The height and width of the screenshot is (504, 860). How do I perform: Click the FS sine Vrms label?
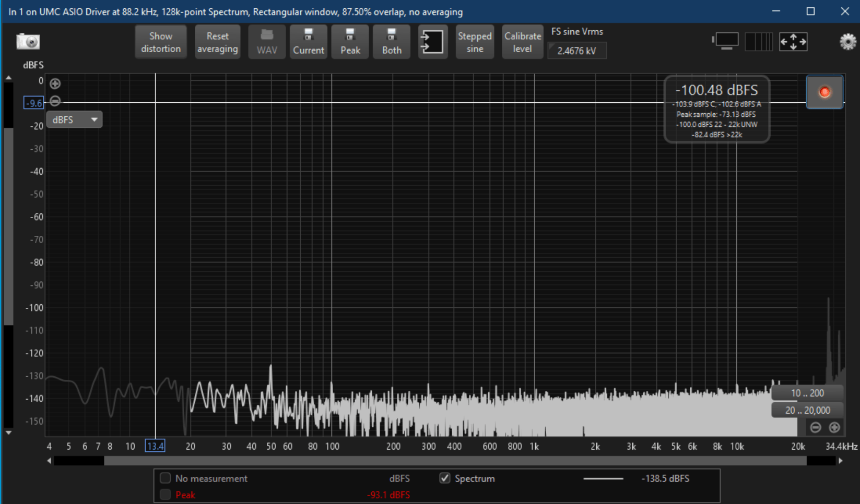[x=577, y=32]
